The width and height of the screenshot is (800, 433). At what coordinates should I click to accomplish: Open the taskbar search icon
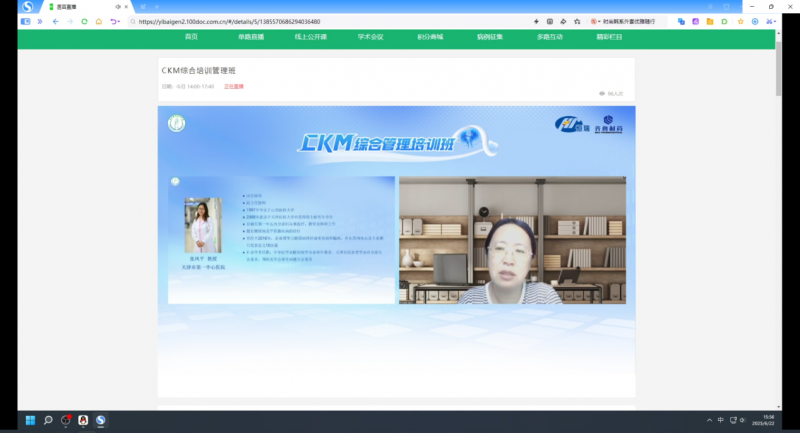(47, 420)
